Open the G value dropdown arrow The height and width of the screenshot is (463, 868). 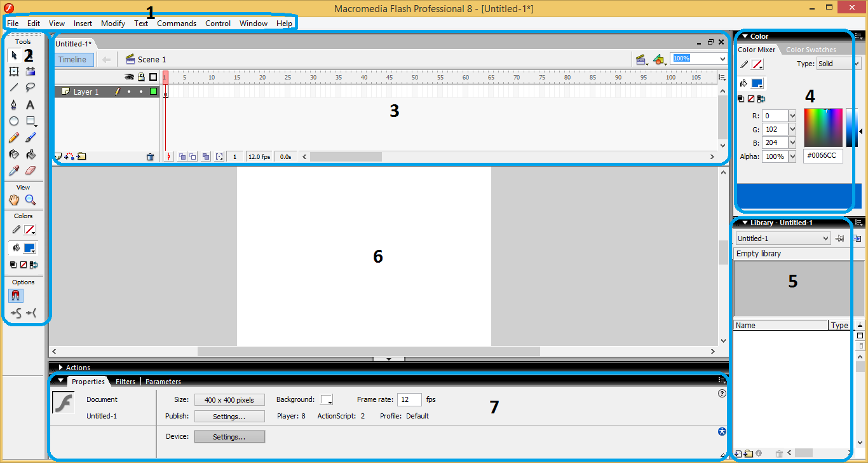click(792, 129)
